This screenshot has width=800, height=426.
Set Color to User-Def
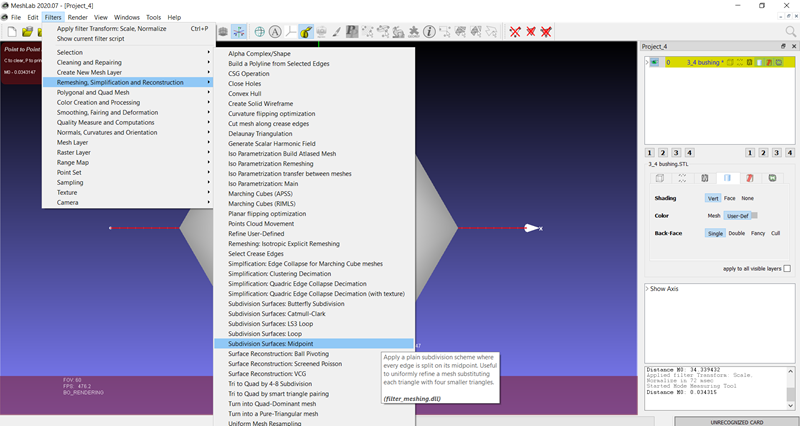click(x=737, y=216)
